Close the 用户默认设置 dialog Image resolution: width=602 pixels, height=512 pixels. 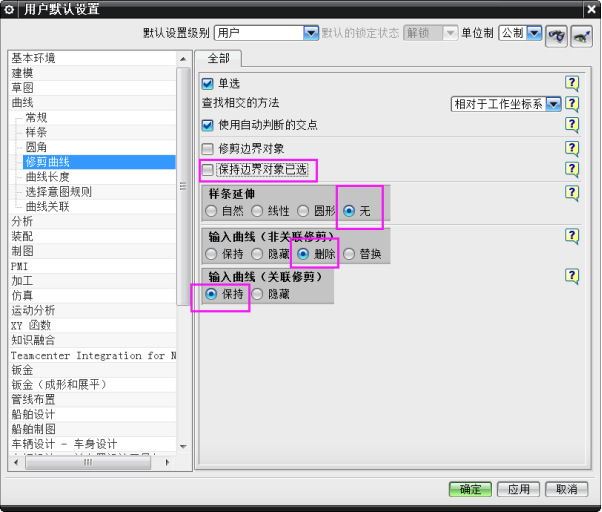click(x=591, y=9)
